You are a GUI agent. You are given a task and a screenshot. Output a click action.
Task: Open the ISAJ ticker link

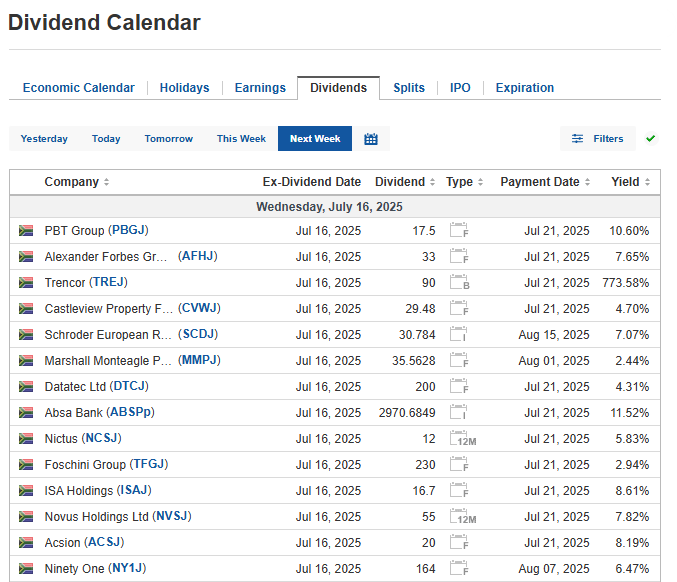pos(134,490)
